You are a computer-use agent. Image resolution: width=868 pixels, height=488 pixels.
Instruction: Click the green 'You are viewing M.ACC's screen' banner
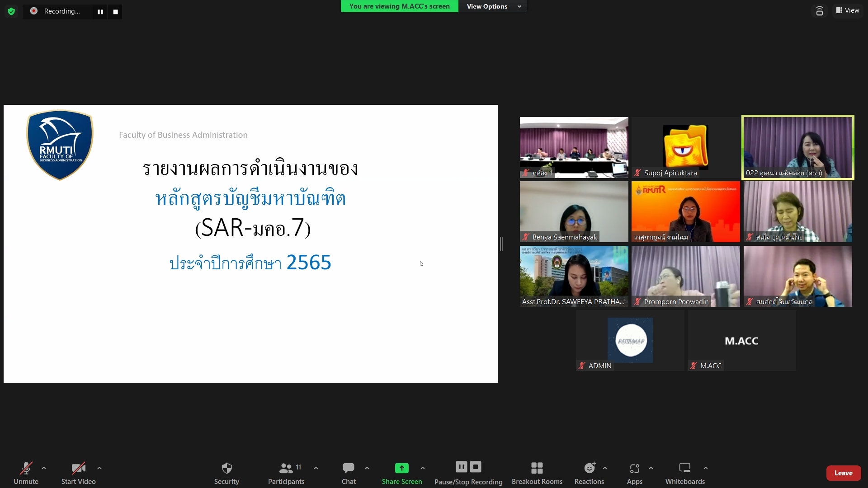click(x=400, y=6)
